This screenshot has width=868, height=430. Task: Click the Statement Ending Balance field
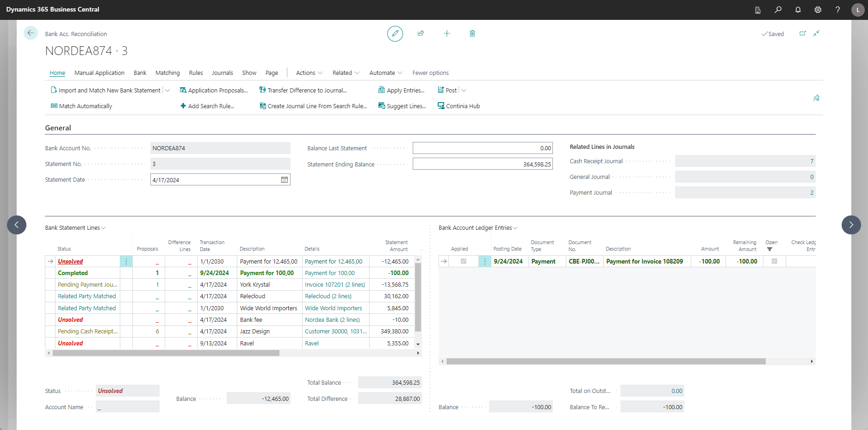coord(483,164)
